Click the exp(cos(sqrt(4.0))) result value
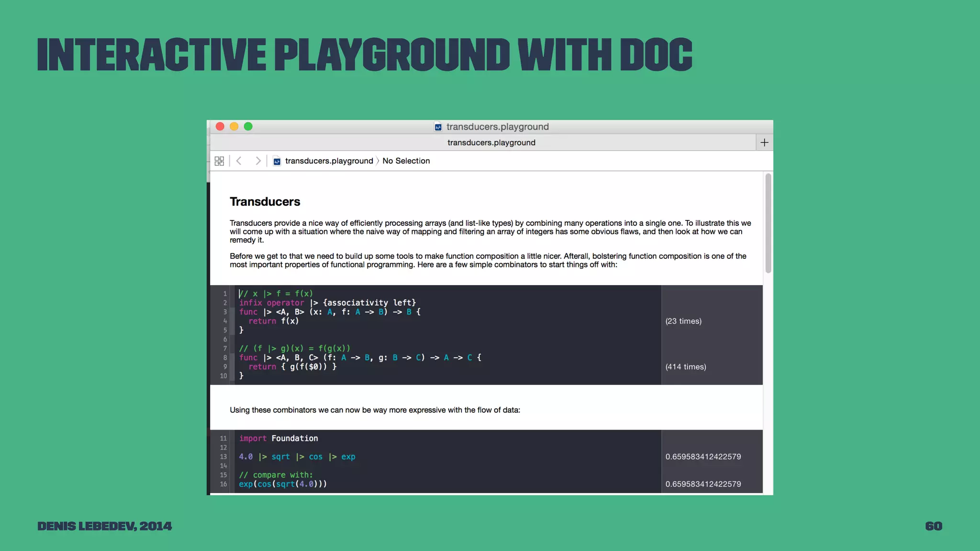This screenshot has width=980, height=551. [x=703, y=484]
